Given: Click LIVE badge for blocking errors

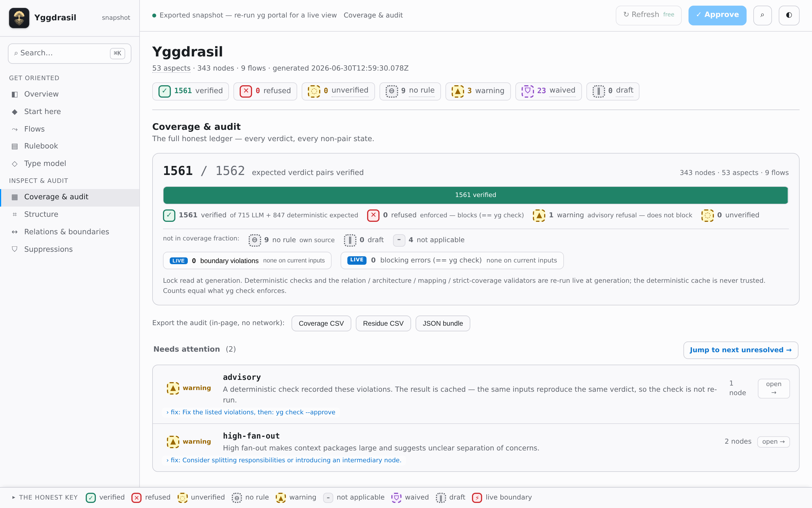Looking at the screenshot, I should click(x=357, y=260).
